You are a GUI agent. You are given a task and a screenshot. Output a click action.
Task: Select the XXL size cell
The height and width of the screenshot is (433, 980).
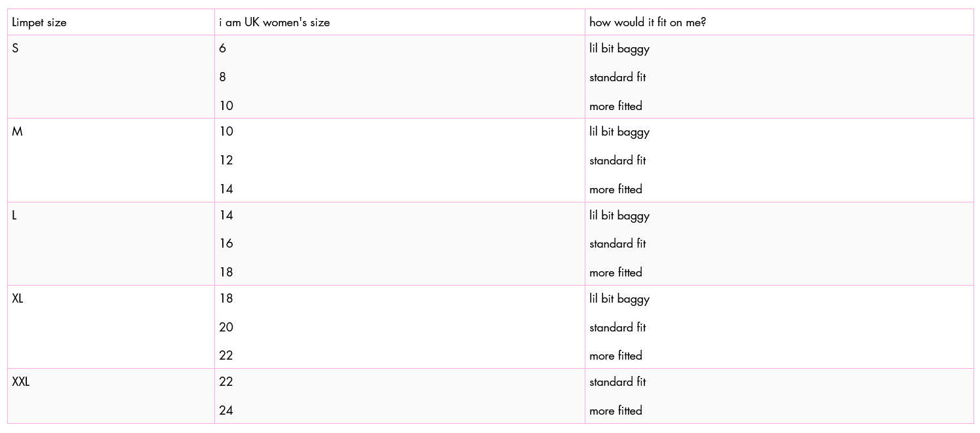coord(111,396)
